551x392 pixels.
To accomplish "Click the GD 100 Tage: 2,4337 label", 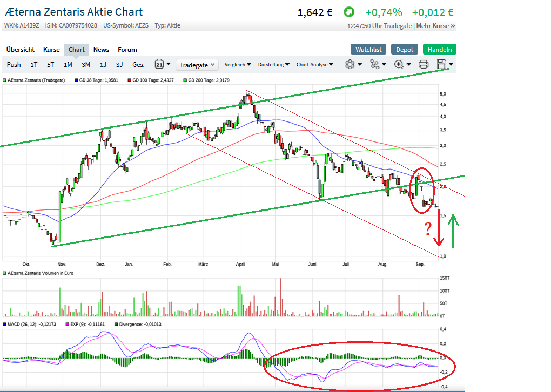I will tap(153, 80).
